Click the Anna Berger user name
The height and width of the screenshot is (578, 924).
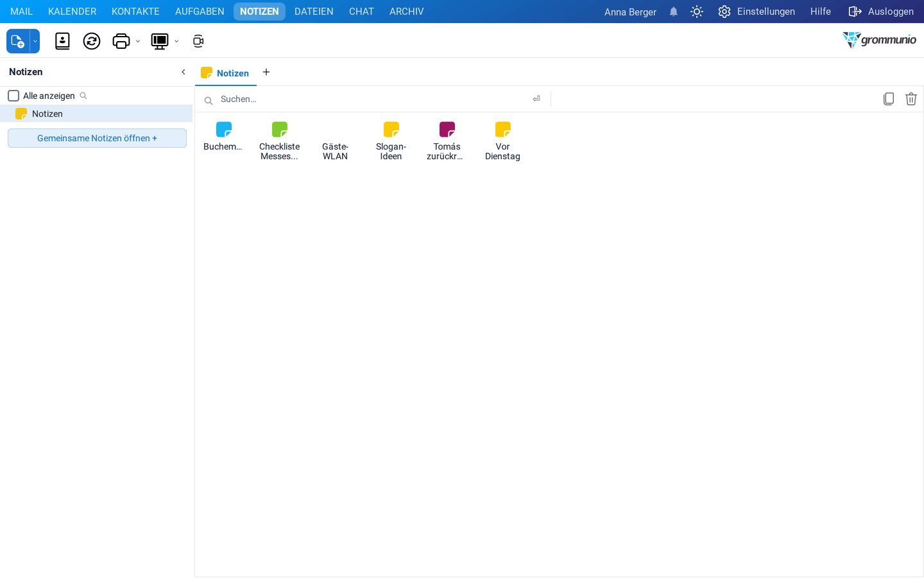pyautogui.click(x=630, y=12)
